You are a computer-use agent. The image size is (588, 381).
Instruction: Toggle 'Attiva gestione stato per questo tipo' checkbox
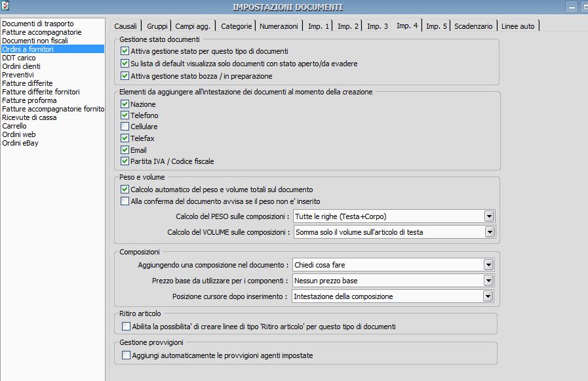125,50
